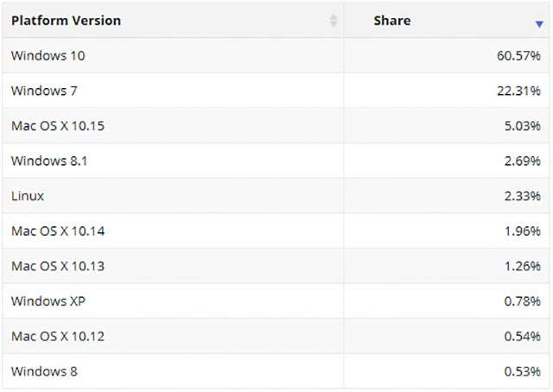The height and width of the screenshot is (392, 553).
Task: Select the Windows 10 row label
Action: click(48, 55)
